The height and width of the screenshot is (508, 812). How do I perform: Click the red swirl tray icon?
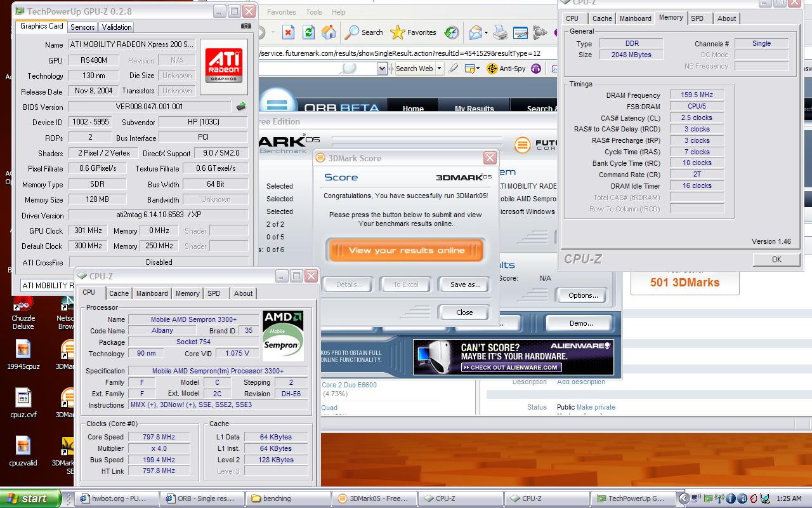pyautogui.click(x=752, y=499)
